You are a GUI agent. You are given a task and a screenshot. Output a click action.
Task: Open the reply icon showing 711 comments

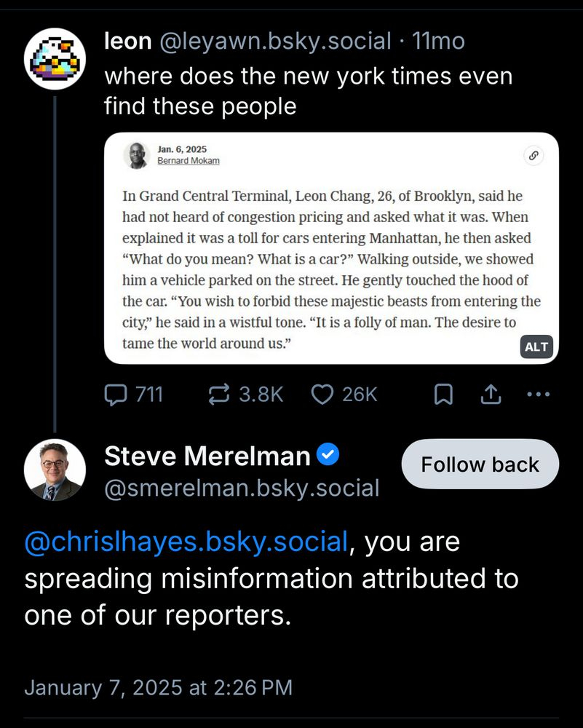point(116,395)
